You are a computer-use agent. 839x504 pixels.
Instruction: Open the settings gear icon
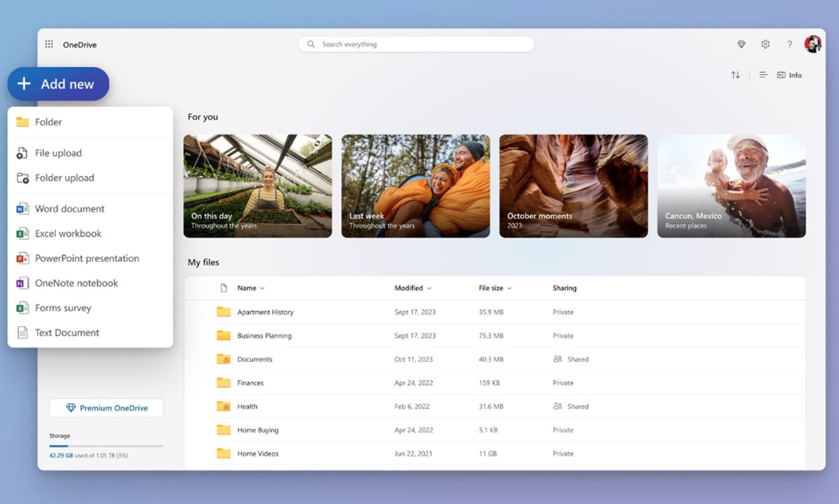[x=766, y=45]
